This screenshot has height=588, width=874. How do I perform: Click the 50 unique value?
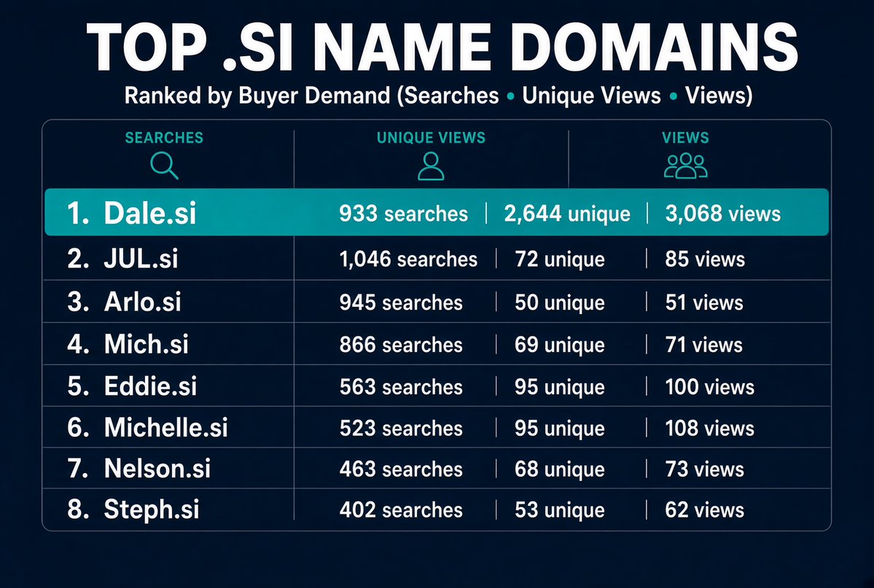(560, 303)
